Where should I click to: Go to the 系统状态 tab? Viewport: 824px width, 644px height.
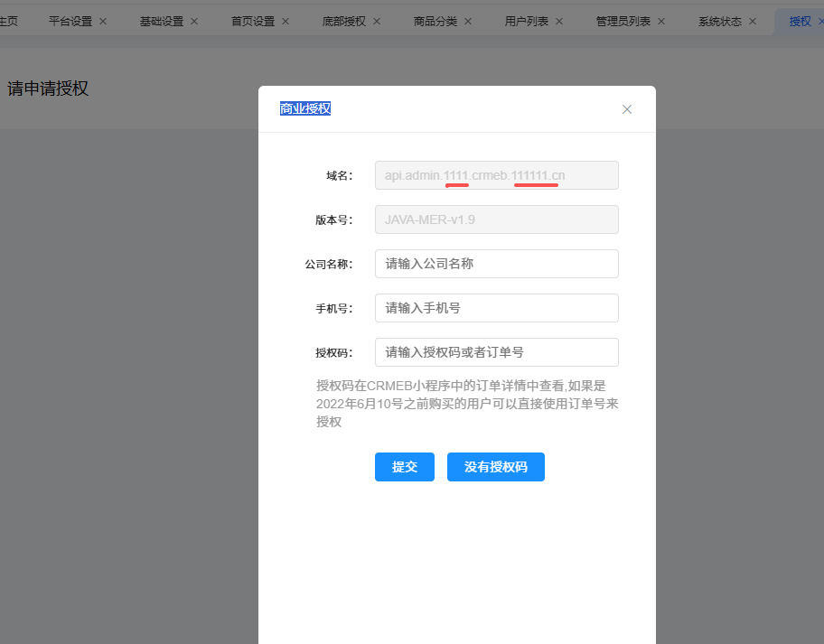point(720,22)
